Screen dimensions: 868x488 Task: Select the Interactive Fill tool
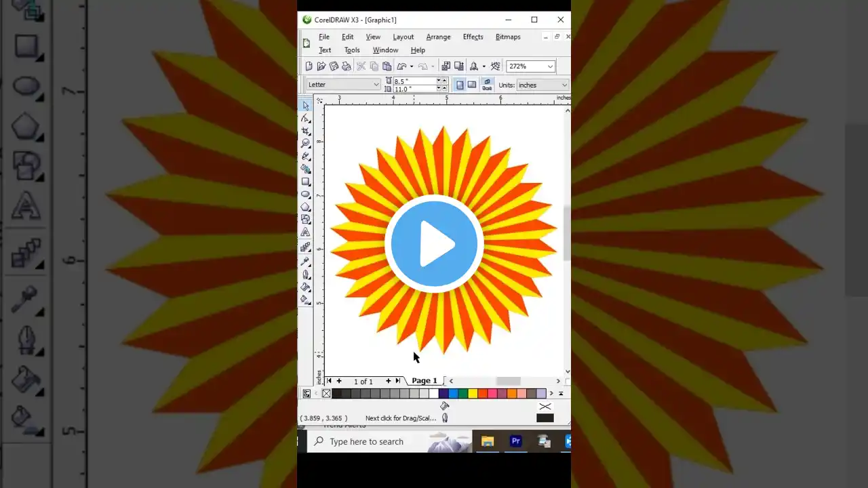[306, 299]
